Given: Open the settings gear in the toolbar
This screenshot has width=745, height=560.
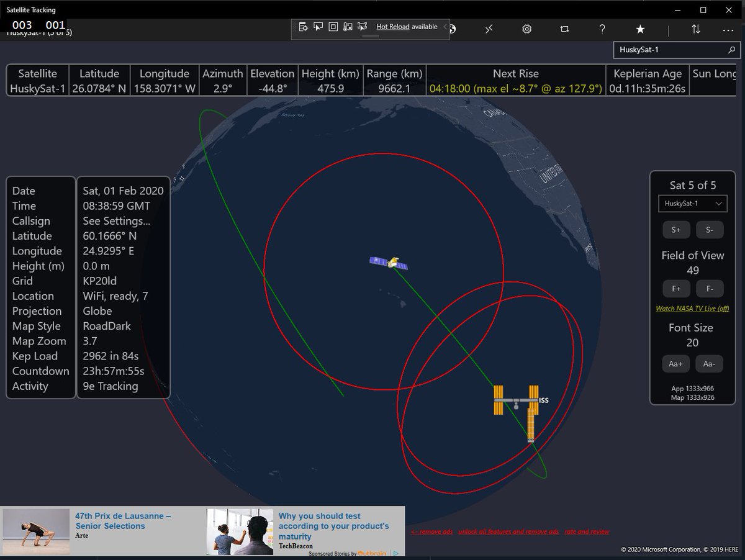Looking at the screenshot, I should pos(526,29).
